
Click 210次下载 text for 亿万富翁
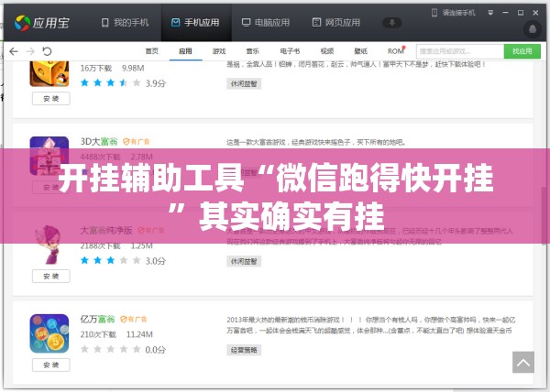98,334
